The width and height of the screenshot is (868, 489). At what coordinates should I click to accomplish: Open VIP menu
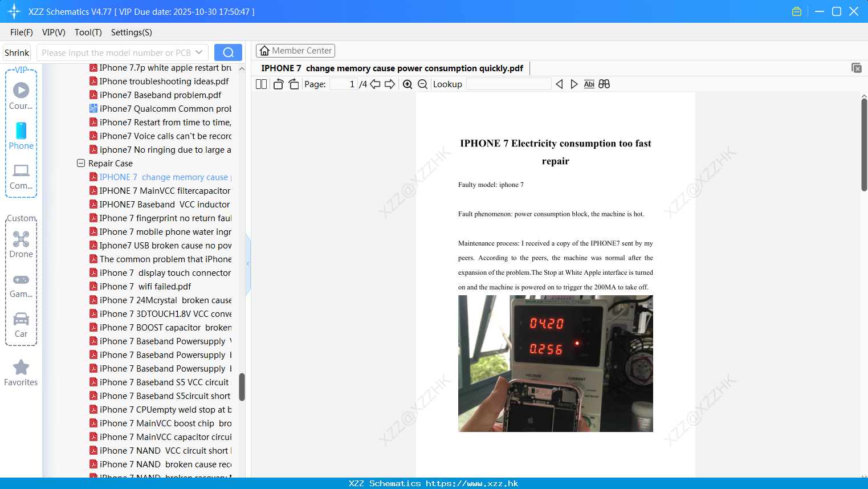[54, 32]
